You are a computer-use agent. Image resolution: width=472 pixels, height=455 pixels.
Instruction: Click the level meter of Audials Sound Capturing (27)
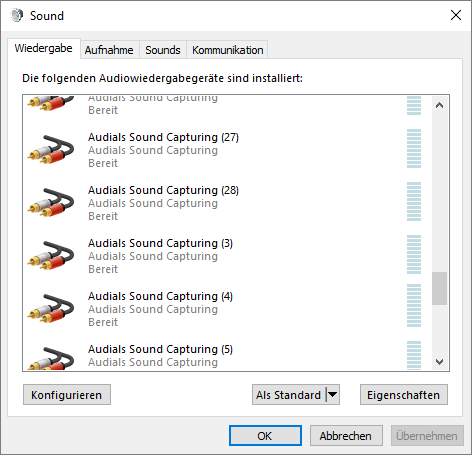point(414,149)
